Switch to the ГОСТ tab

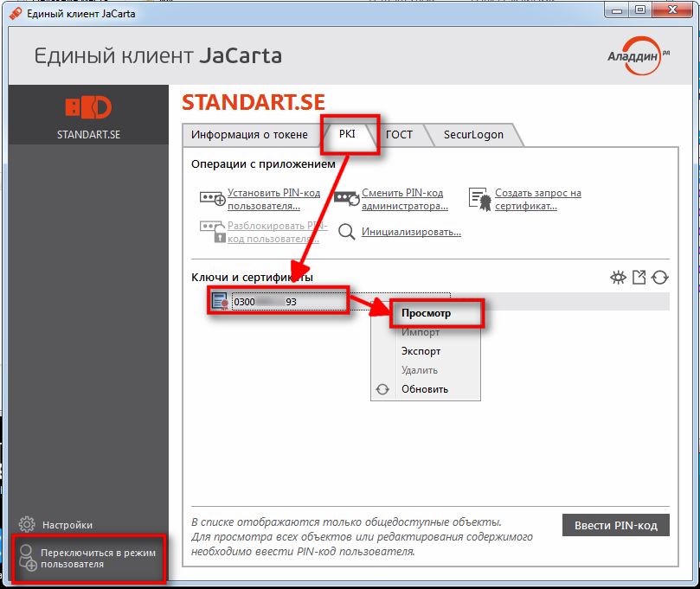(x=399, y=135)
